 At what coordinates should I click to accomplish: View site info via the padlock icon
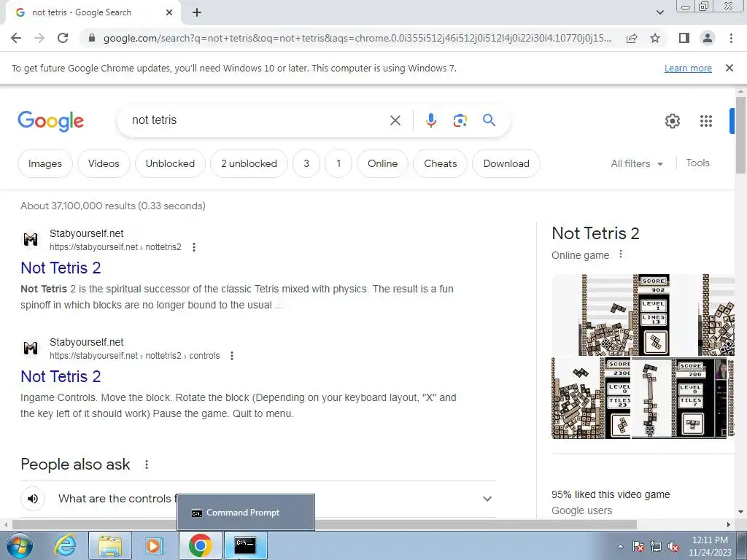coord(92,38)
